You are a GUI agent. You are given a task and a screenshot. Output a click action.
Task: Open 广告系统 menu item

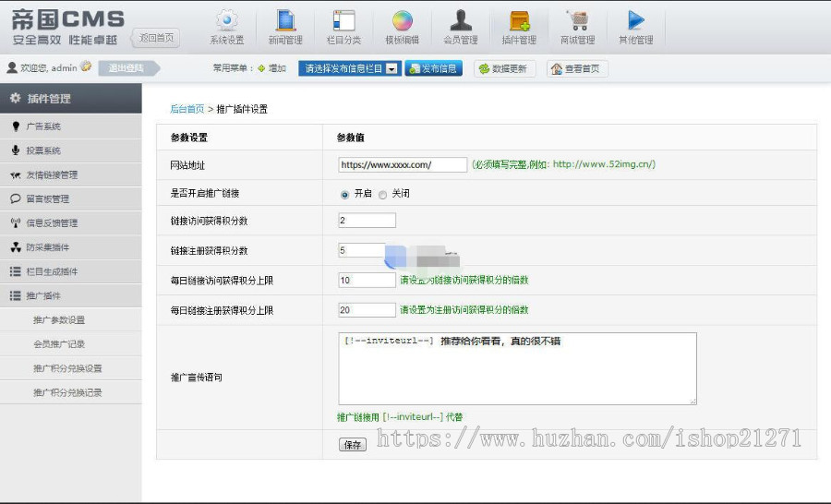70,126
